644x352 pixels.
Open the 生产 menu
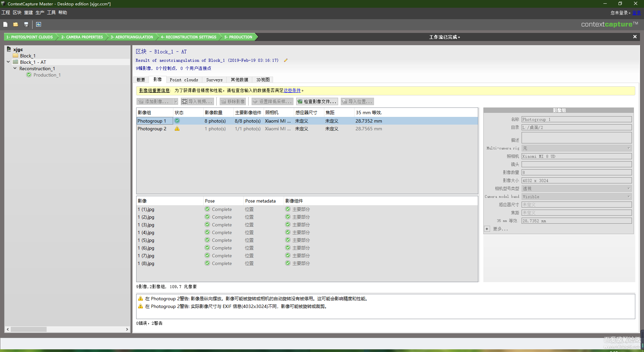click(x=40, y=13)
